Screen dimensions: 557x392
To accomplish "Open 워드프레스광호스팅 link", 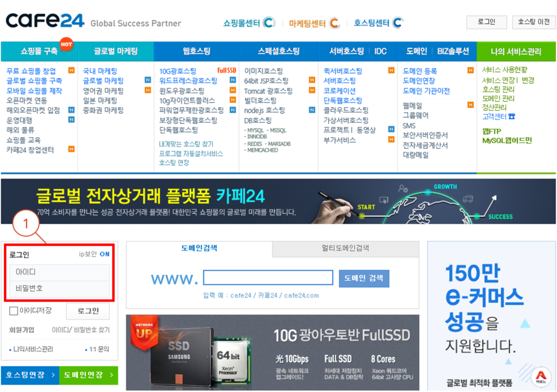I will point(189,81).
